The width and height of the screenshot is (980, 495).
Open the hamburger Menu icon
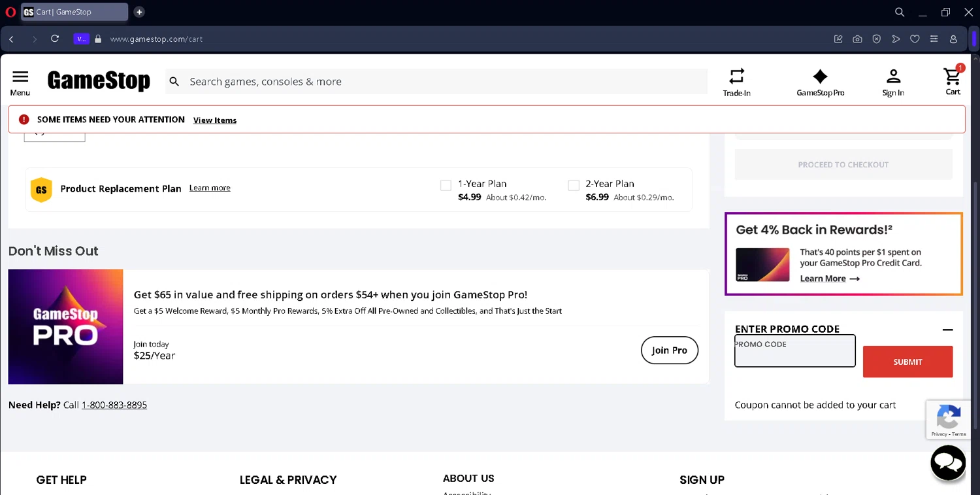coord(20,77)
